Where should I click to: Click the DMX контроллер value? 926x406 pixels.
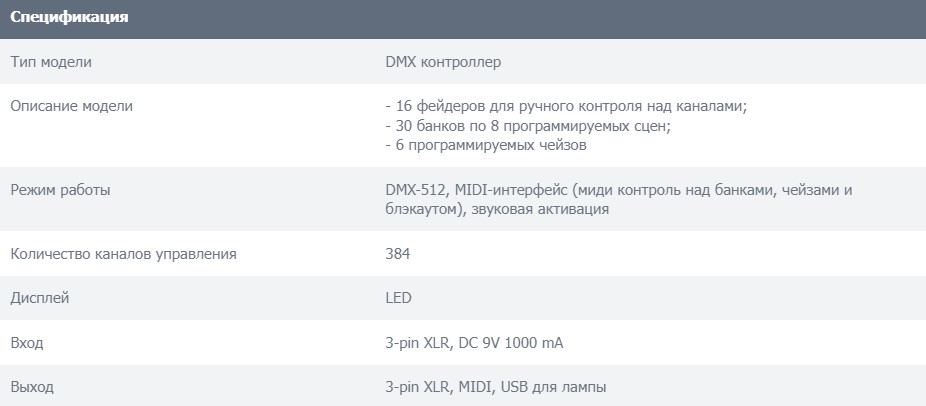[443, 62]
